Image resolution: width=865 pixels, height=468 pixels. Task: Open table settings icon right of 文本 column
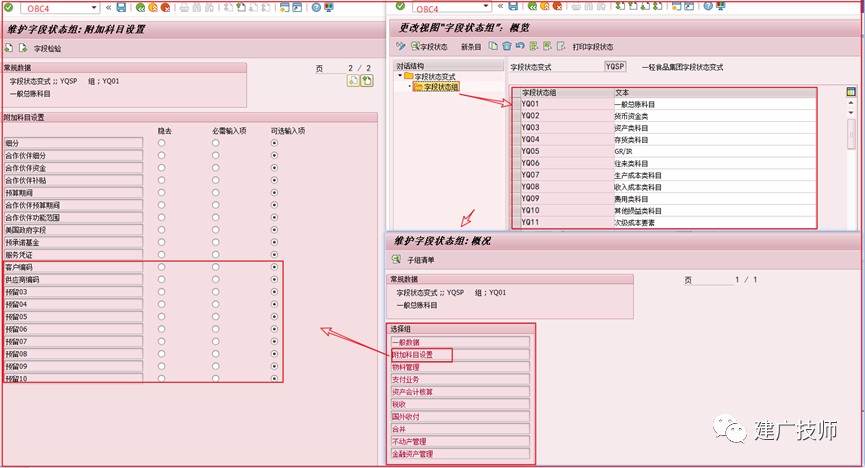click(x=851, y=92)
